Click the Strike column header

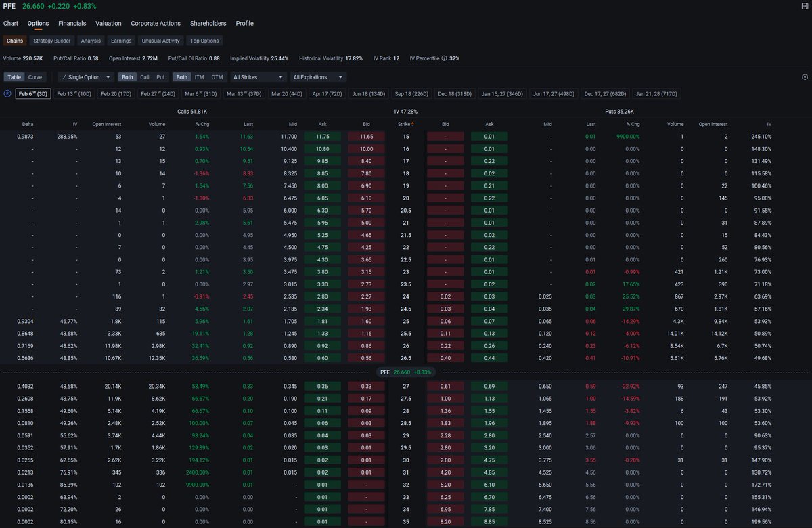coord(404,124)
